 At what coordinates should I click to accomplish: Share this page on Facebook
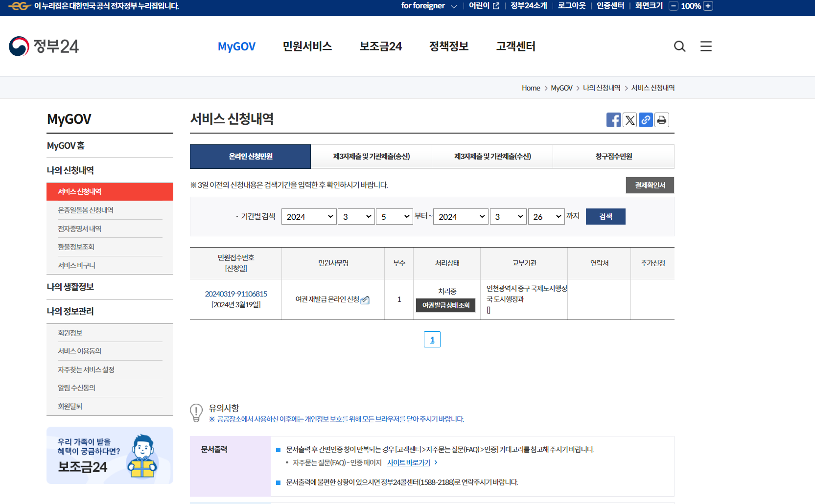(x=613, y=120)
